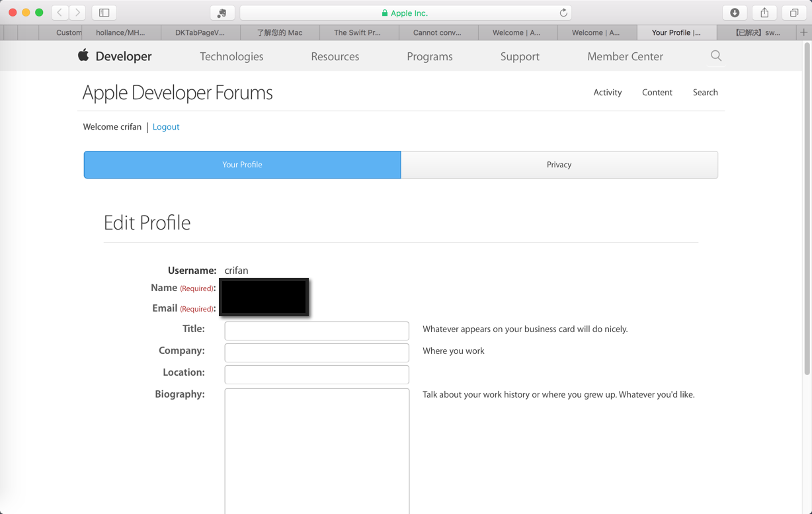Select the Your Profile | ... browser tab
Screen dimensions: 812x514
[x=676, y=32]
